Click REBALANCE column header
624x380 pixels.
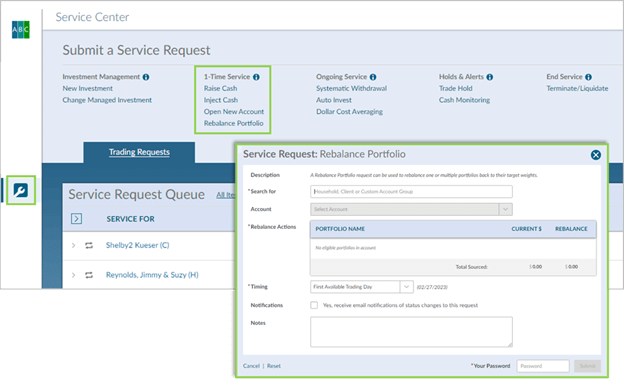click(571, 229)
